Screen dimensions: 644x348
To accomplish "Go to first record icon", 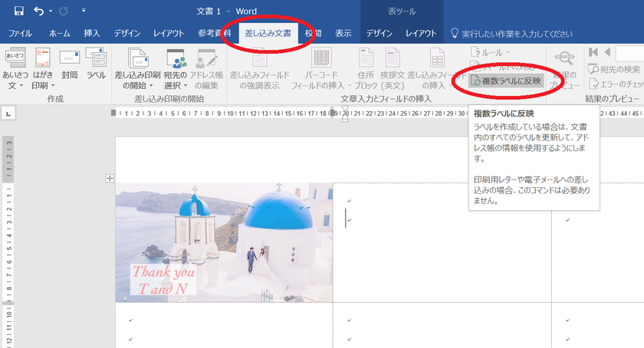I will tap(593, 52).
